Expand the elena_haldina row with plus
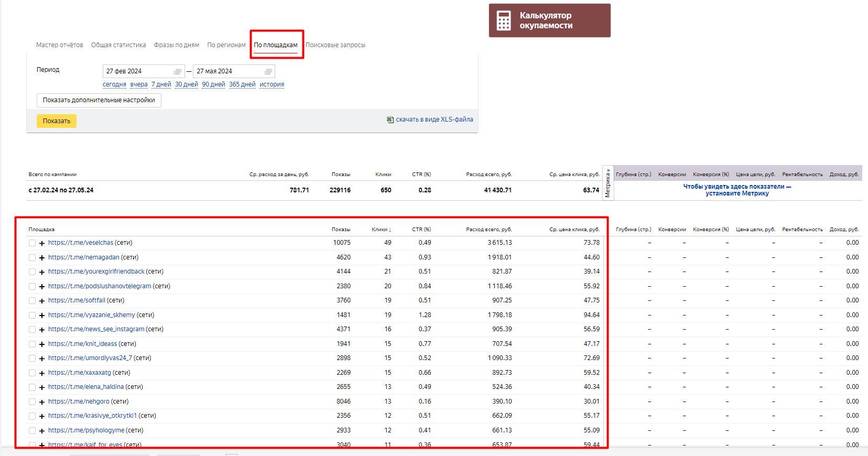This screenshot has height=456, width=868. (42, 387)
